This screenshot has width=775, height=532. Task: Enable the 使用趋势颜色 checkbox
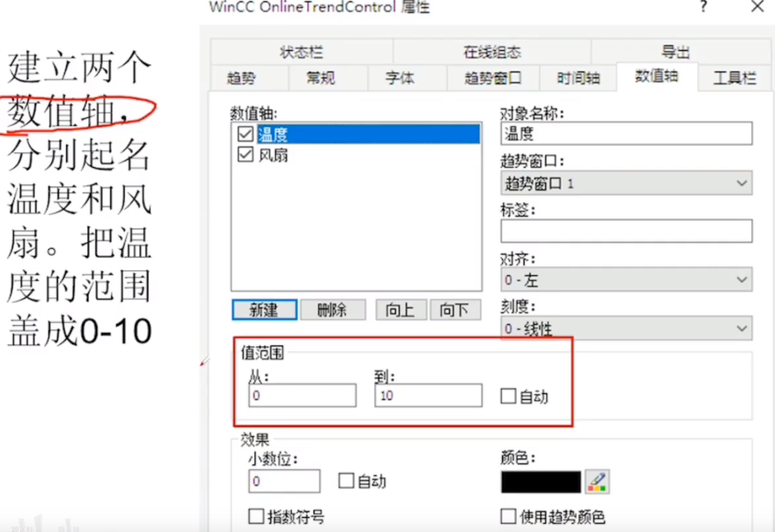[x=508, y=517]
